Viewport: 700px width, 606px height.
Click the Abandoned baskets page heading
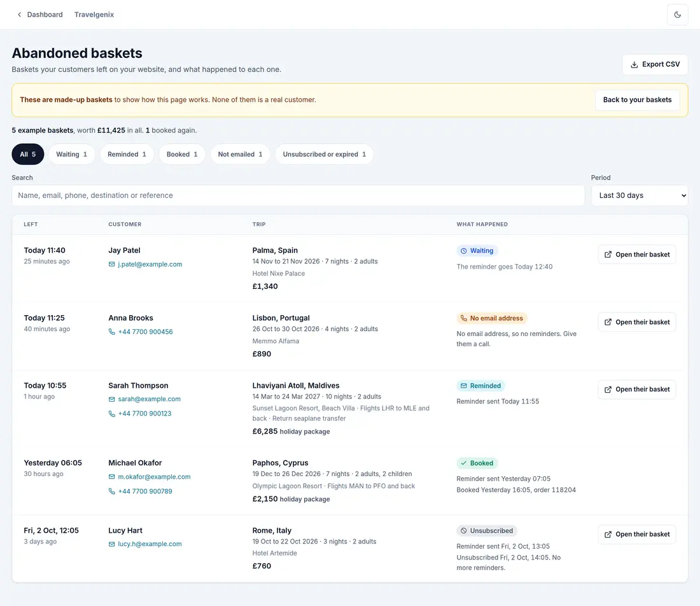(77, 53)
